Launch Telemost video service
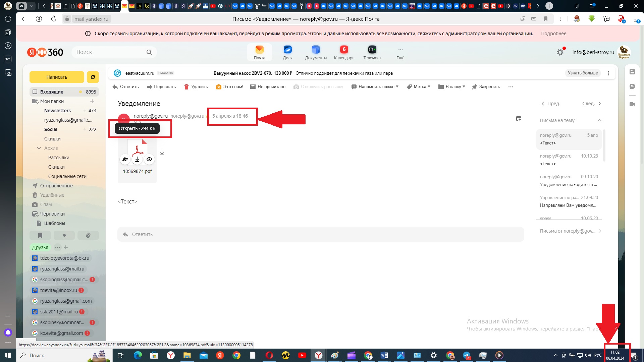 (x=372, y=52)
